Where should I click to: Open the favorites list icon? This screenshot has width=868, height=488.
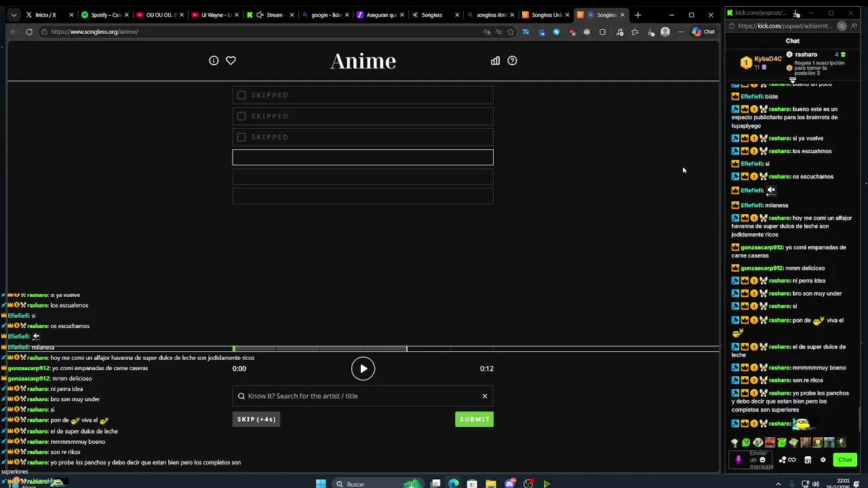635,32
